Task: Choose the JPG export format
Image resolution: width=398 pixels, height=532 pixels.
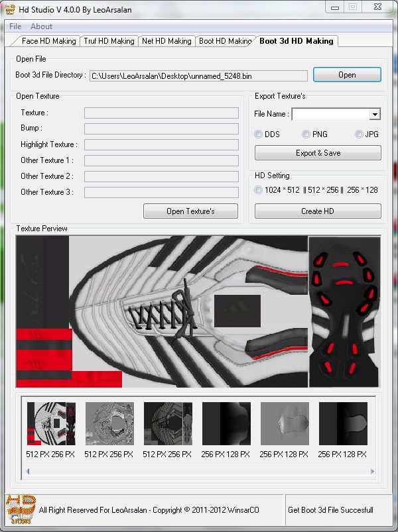Action: (359, 134)
